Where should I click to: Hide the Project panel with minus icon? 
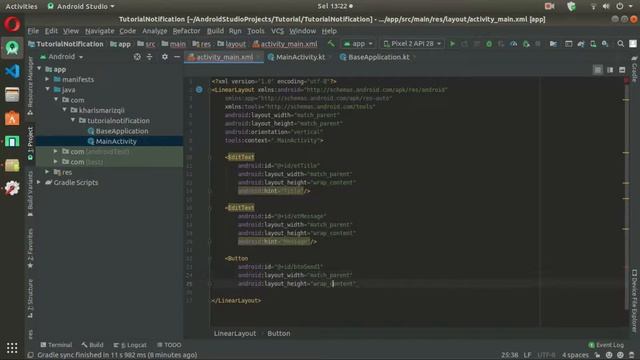pyautogui.click(x=177, y=57)
